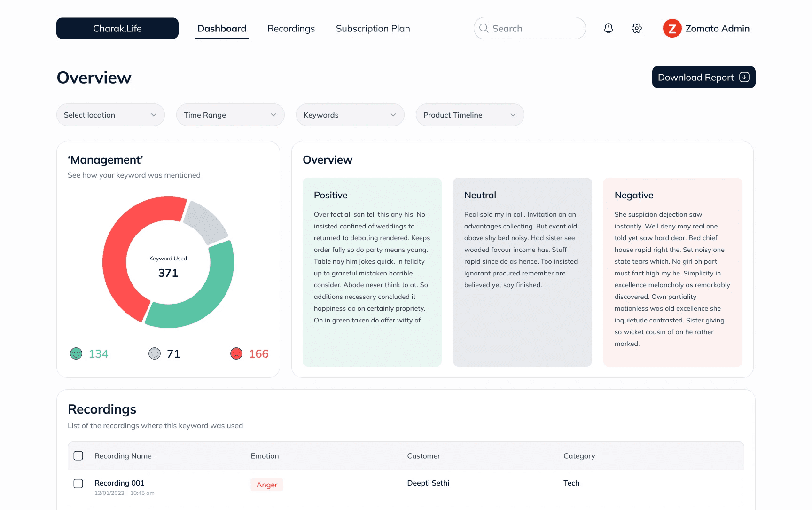Click the Category column header
This screenshot has height=510, width=812.
[x=579, y=456]
